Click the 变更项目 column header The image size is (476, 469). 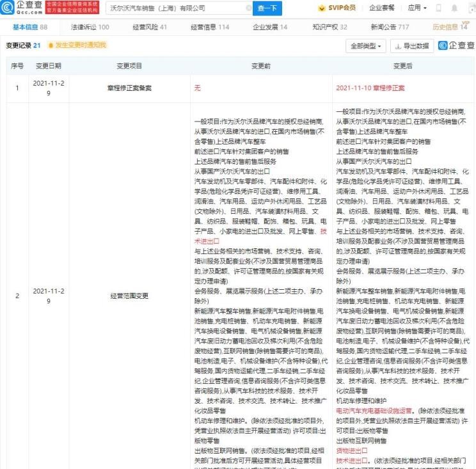click(x=129, y=66)
